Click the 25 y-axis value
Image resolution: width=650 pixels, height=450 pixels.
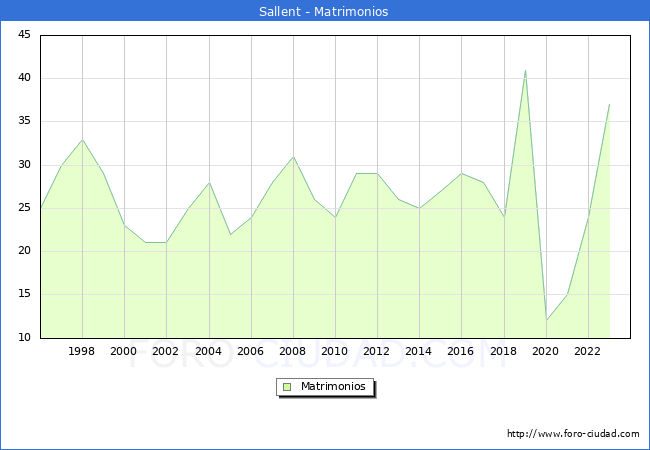click(24, 208)
